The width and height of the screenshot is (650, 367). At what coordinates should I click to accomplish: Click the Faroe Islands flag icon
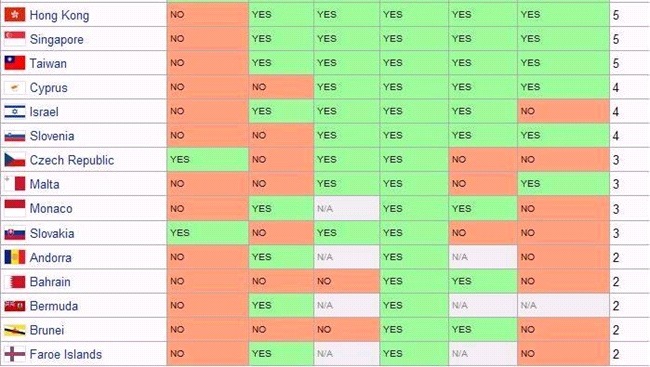tap(15, 354)
